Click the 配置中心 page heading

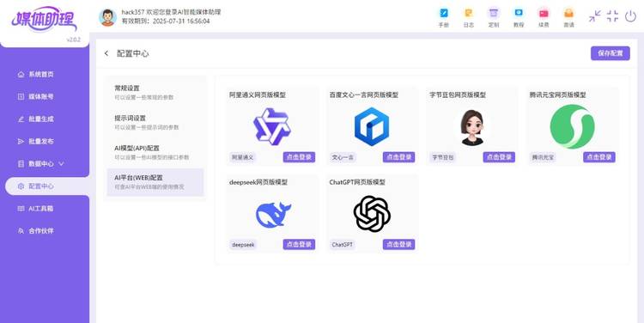[132, 53]
